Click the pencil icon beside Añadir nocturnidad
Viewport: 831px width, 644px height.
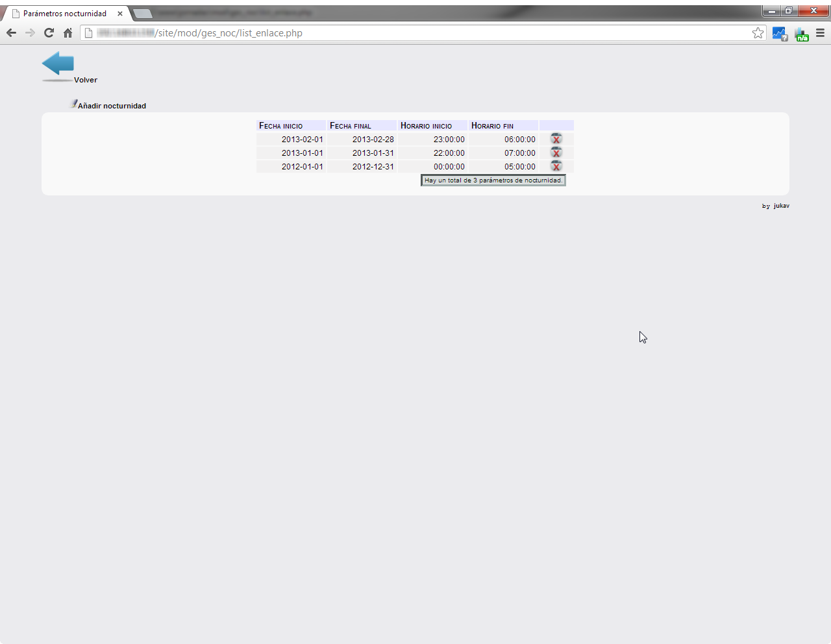(x=73, y=104)
